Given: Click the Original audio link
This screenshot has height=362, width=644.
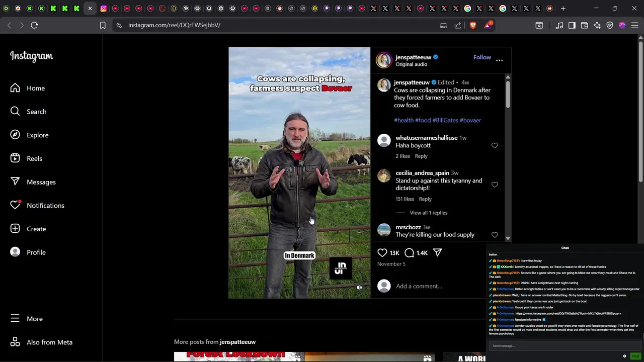Looking at the screenshot, I should coord(411,64).
